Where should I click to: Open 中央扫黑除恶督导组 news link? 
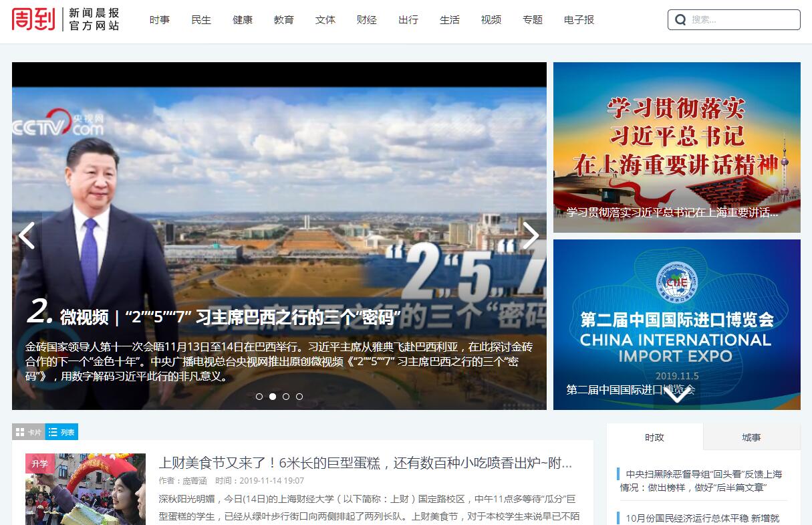click(x=700, y=480)
